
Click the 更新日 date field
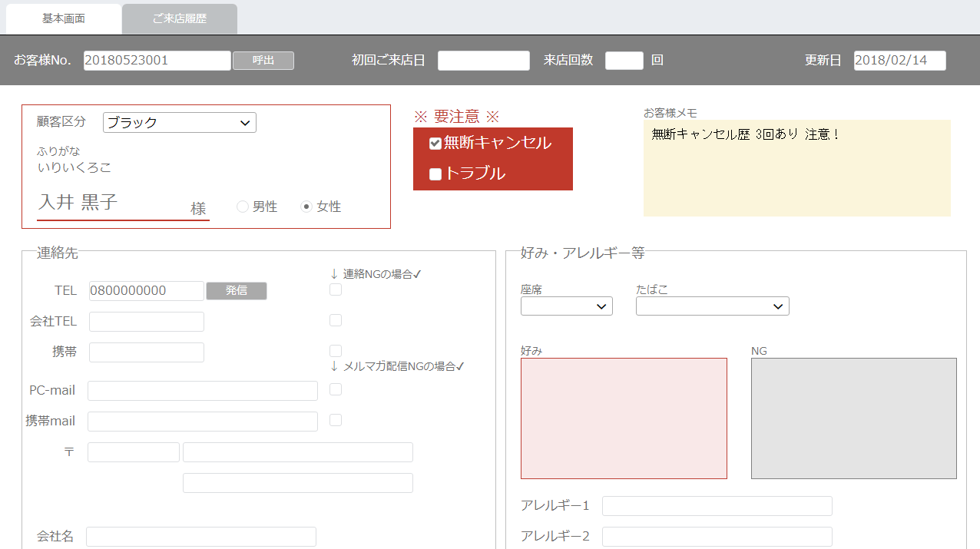[x=899, y=61]
